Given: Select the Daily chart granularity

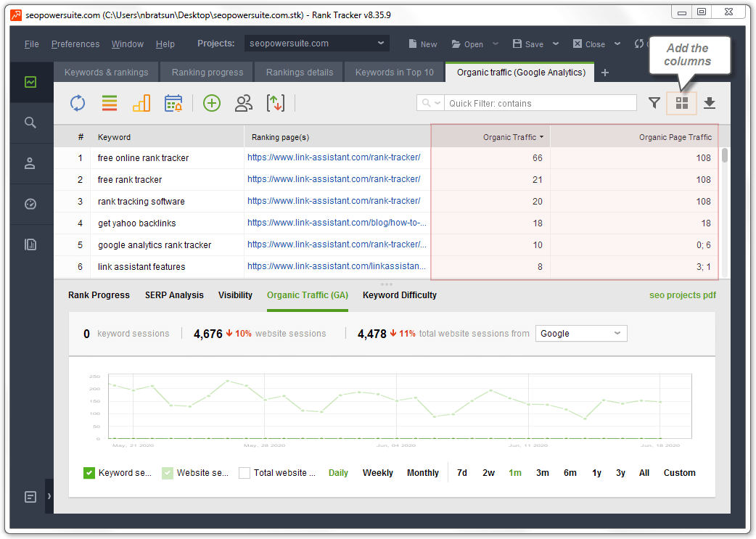Looking at the screenshot, I should tap(339, 473).
